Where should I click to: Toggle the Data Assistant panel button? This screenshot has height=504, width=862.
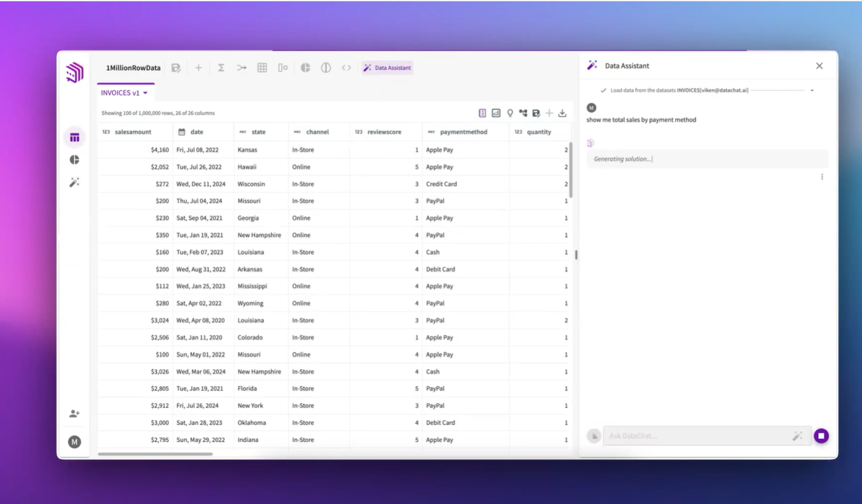coord(387,68)
